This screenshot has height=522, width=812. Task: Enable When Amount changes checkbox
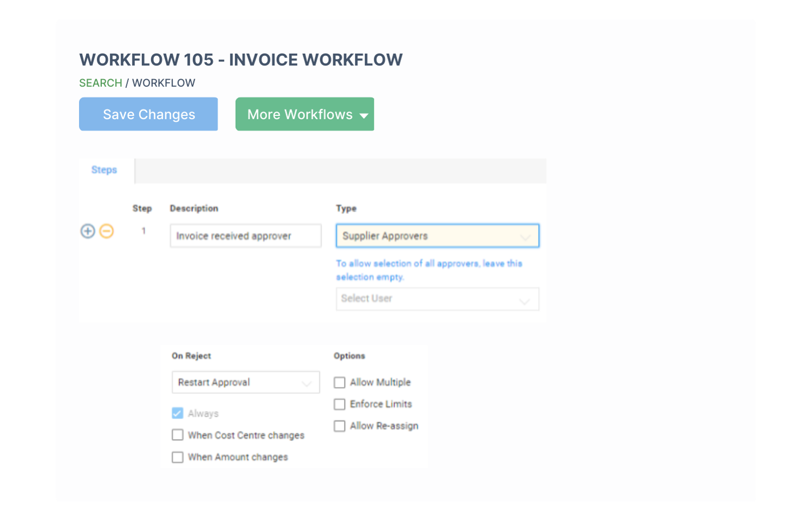pyautogui.click(x=178, y=457)
